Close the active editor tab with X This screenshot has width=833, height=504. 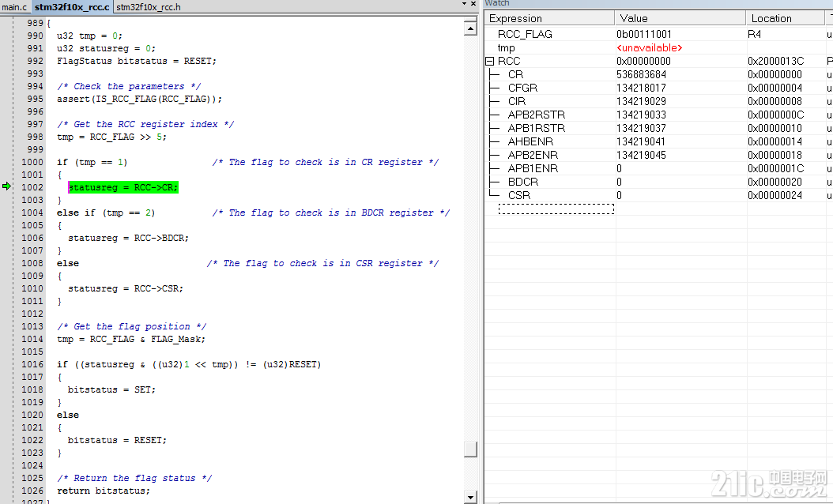[473, 4]
